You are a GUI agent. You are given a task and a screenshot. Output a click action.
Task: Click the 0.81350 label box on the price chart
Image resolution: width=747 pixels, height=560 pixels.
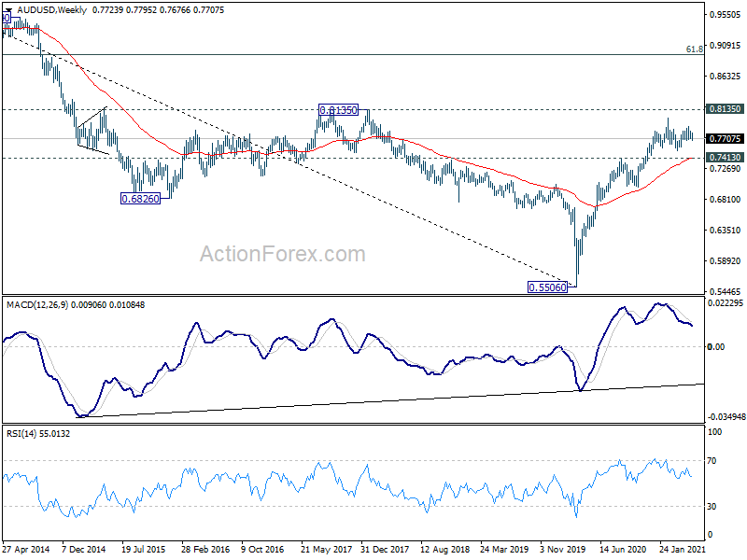coord(338,110)
